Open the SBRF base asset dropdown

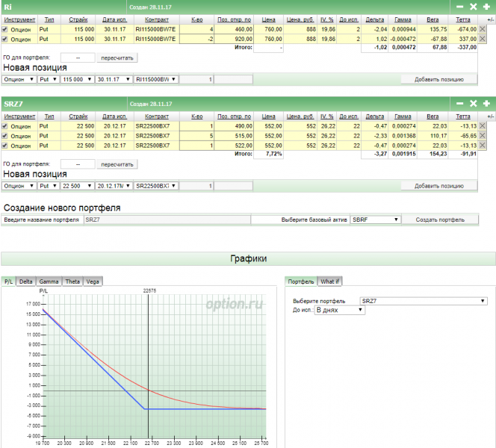[x=375, y=220]
